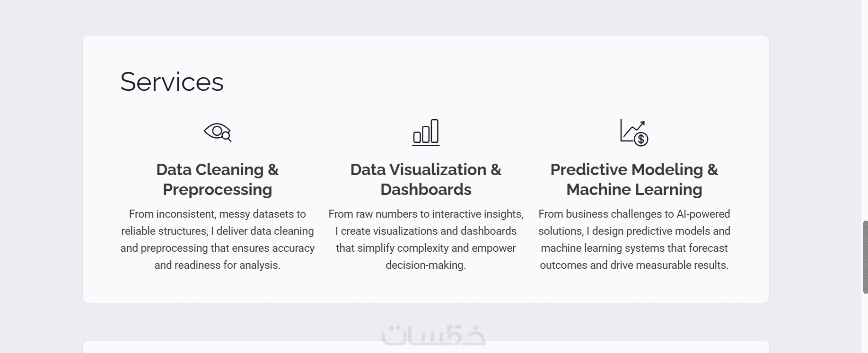
Task: Click the vertical scrollbar thumb
Action: [865, 257]
